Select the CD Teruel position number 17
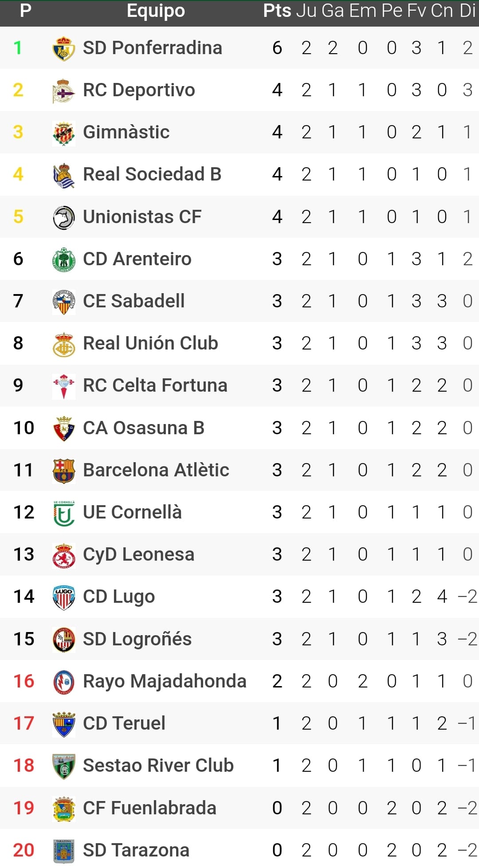479x868 pixels. [24, 723]
